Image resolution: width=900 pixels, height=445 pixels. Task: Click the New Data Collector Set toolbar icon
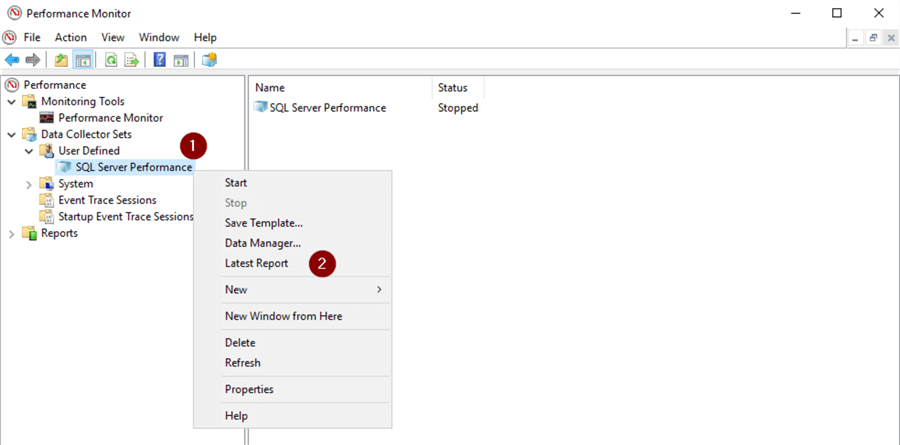(210, 60)
